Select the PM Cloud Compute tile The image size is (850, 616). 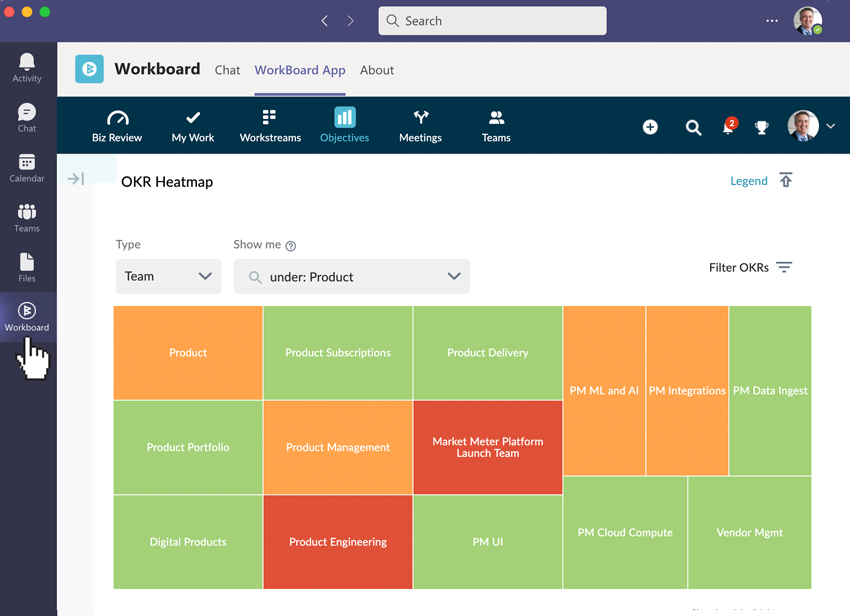[625, 533]
